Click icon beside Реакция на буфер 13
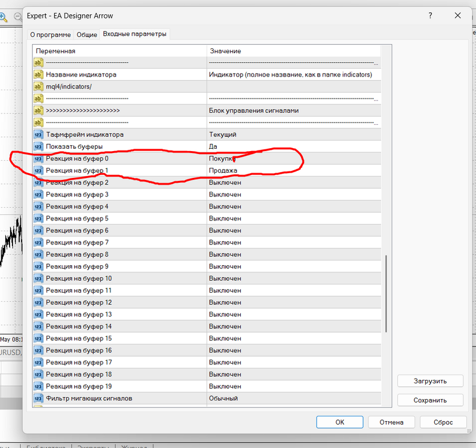The image size is (476, 448). 38,314
